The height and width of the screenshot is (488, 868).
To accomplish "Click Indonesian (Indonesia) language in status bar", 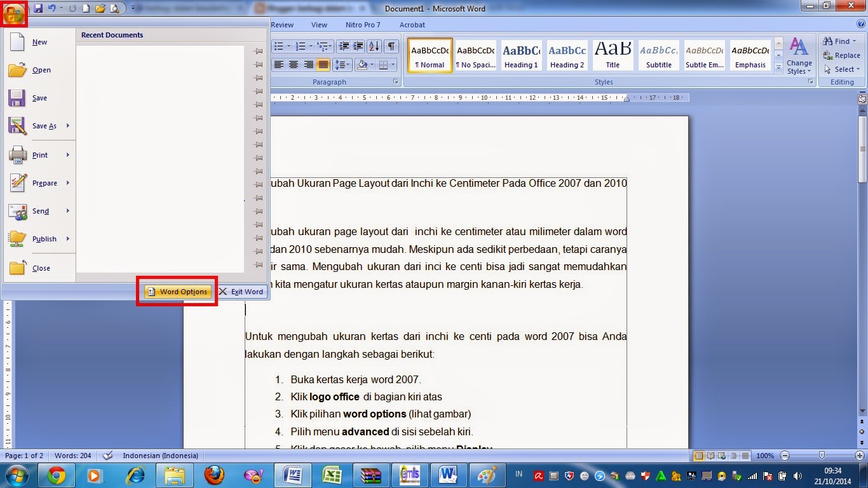I will click(x=161, y=456).
